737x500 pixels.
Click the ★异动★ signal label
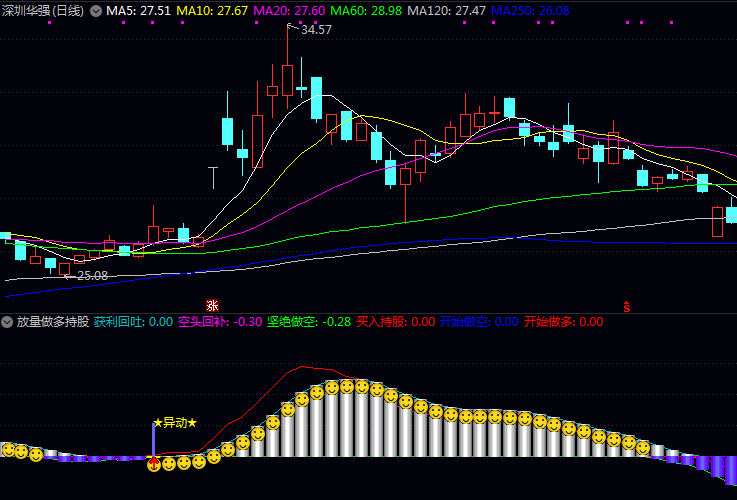175,423
